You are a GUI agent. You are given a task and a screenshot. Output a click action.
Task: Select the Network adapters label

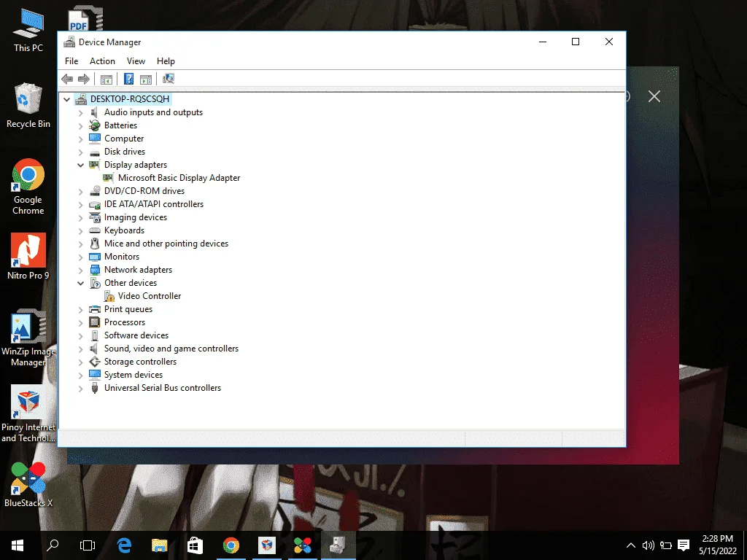pos(138,270)
